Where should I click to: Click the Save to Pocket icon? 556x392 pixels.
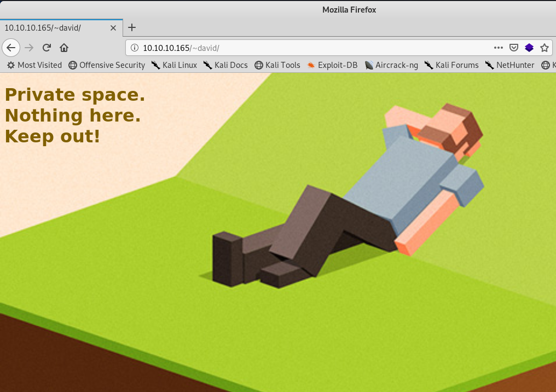click(x=514, y=48)
